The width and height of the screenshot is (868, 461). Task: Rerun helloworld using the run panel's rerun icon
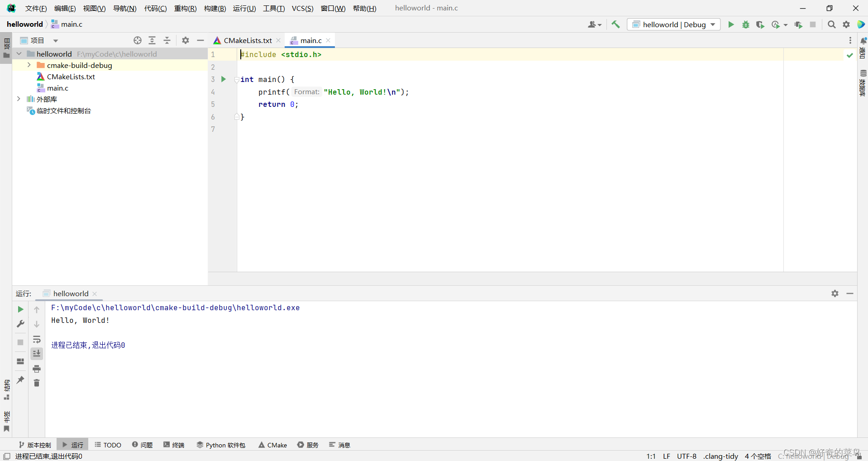(x=20, y=309)
